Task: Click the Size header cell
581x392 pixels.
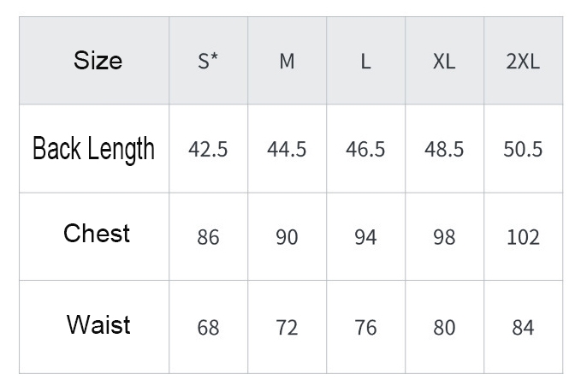Action: pos(94,61)
